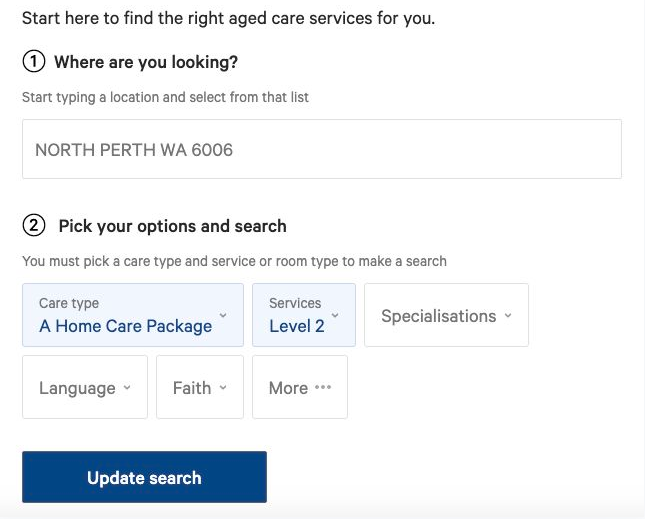645x519 pixels.
Task: Click the chevron beside Level 2
Action: pyautogui.click(x=335, y=315)
